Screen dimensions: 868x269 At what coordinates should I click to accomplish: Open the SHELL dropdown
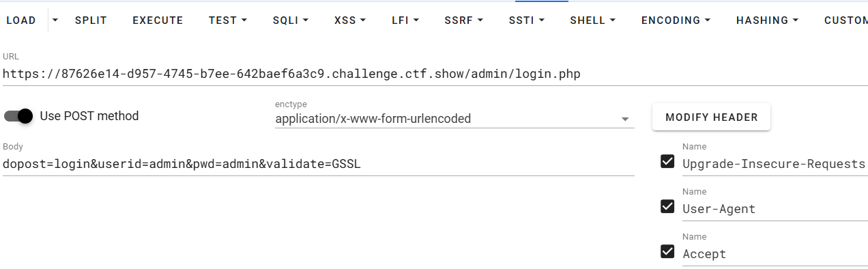(593, 20)
